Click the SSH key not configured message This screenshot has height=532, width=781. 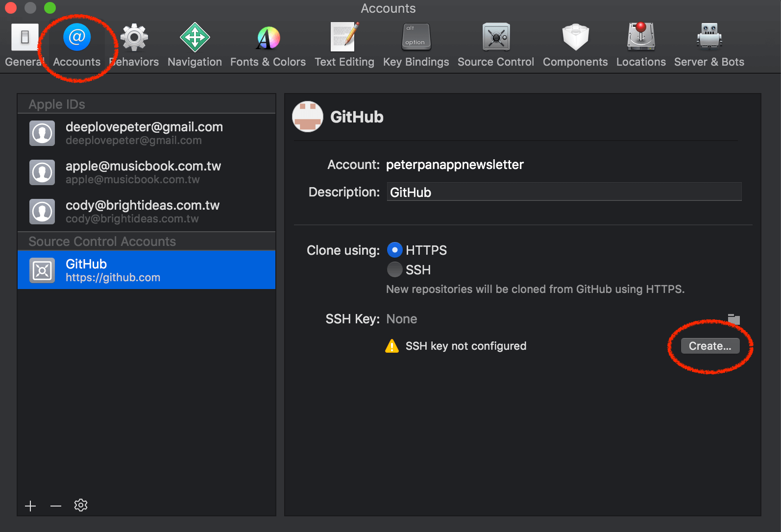466,346
